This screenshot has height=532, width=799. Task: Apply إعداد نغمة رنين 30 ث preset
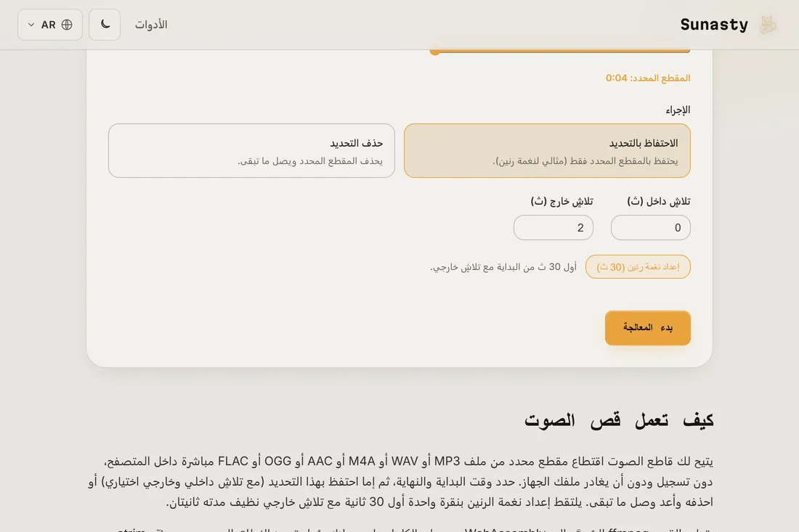[x=638, y=267]
